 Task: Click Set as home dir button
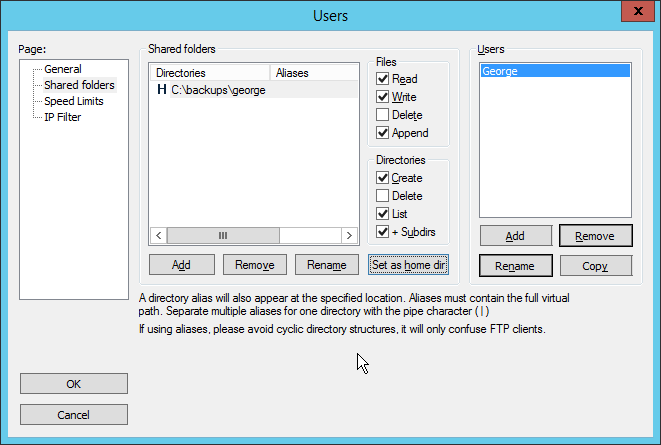pyautogui.click(x=408, y=265)
